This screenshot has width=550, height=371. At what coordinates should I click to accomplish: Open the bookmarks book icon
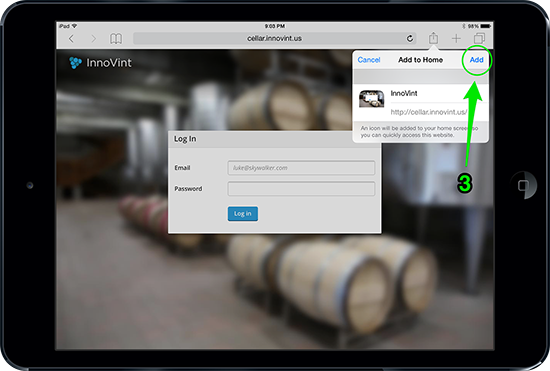point(116,39)
